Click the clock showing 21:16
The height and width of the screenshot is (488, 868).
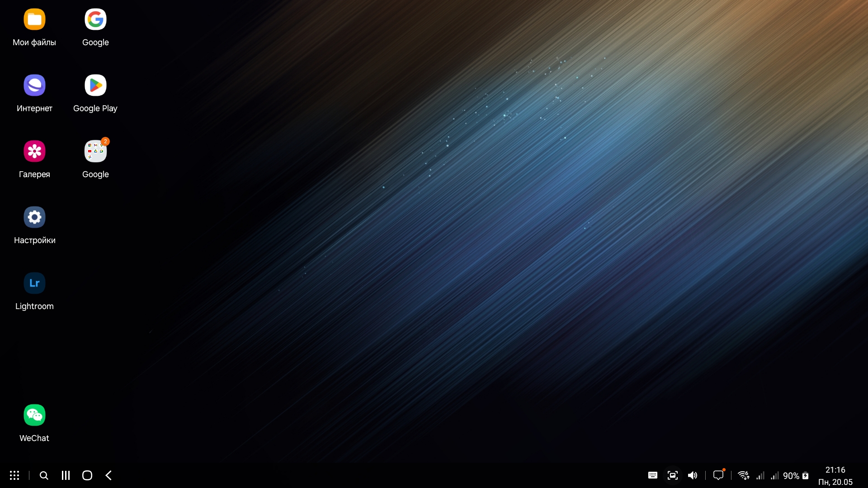[835, 470]
